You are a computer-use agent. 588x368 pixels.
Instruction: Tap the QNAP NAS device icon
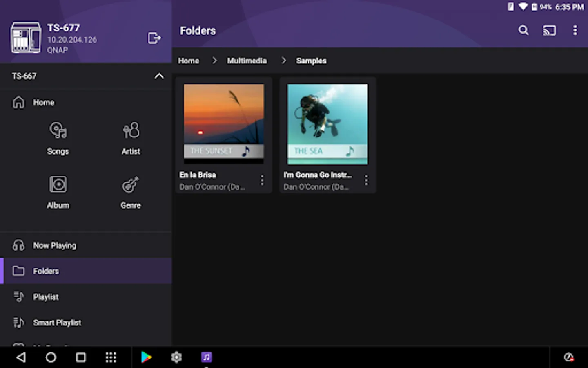click(x=26, y=38)
